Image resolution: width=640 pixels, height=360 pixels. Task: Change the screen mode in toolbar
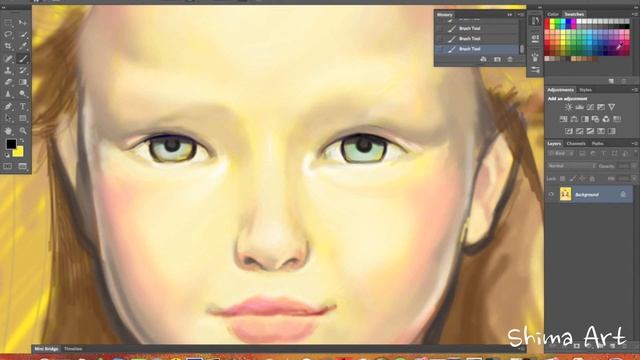click(x=23, y=166)
